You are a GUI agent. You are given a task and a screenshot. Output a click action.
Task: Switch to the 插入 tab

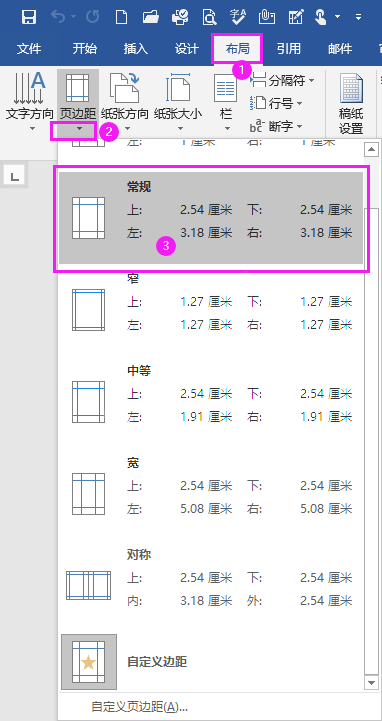(x=136, y=49)
